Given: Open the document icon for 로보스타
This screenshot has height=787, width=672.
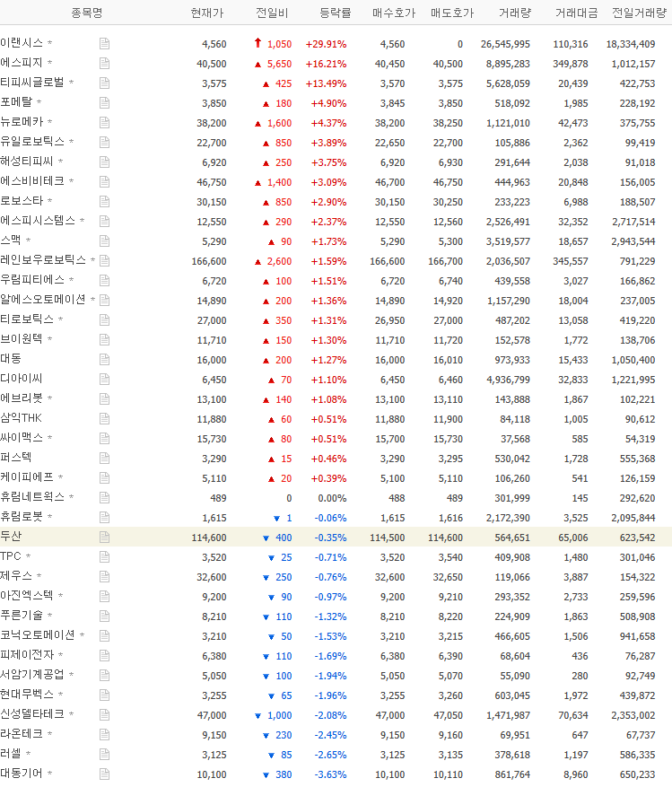Looking at the screenshot, I should pyautogui.click(x=104, y=202).
